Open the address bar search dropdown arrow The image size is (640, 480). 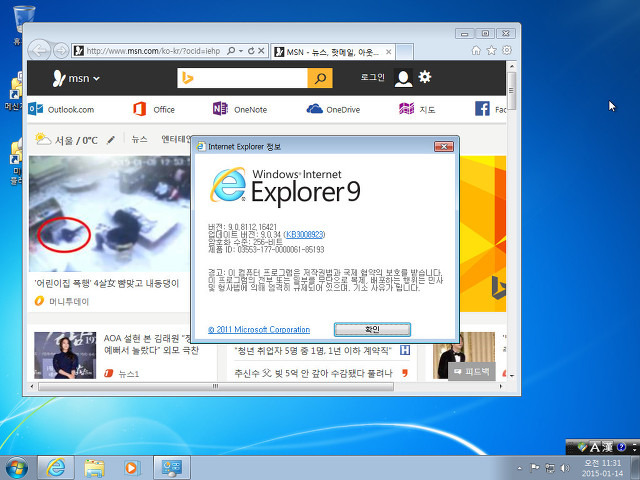(241, 51)
